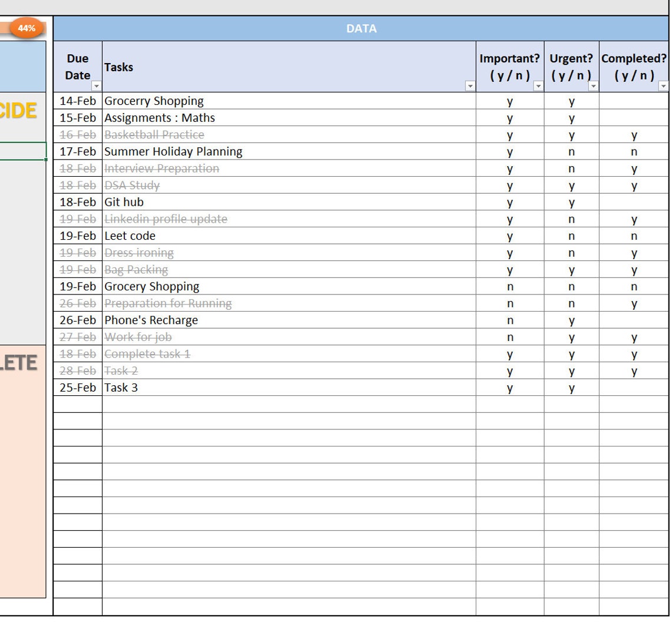The width and height of the screenshot is (672, 622).
Task: Select the DATA header banner
Action: click(361, 28)
